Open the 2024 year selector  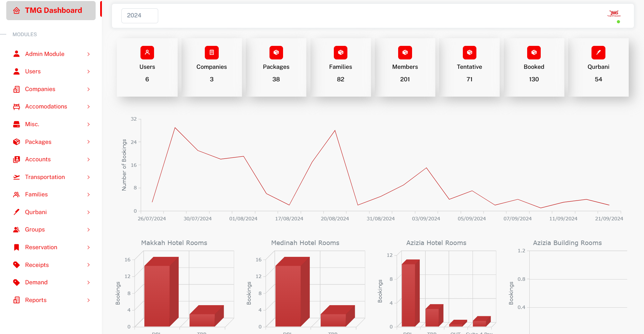(139, 16)
